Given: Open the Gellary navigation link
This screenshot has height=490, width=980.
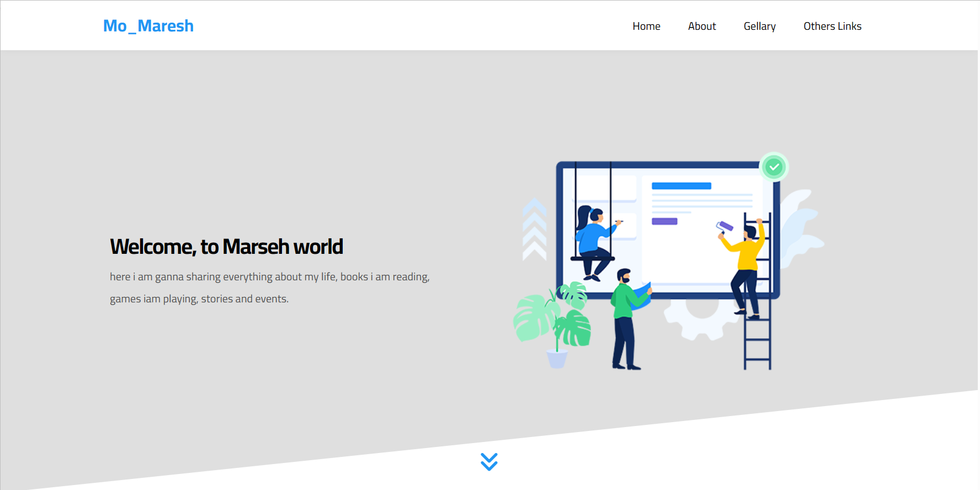Looking at the screenshot, I should point(759,26).
